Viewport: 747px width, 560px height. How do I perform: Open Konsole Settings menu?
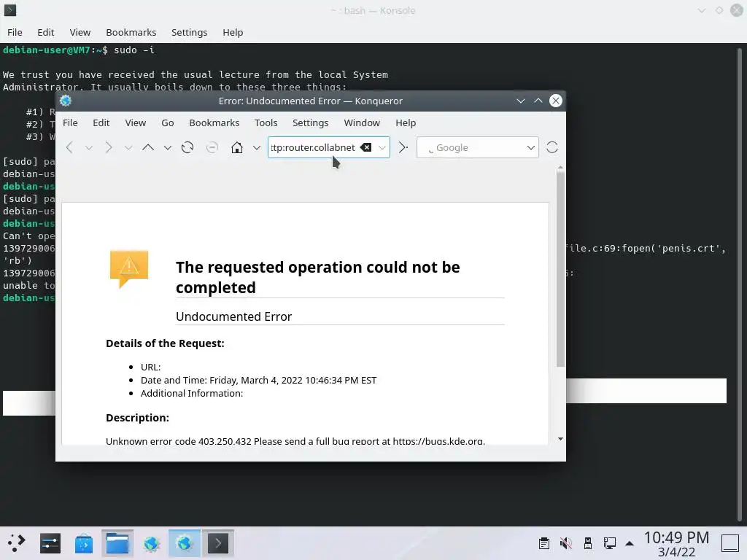[x=189, y=32]
